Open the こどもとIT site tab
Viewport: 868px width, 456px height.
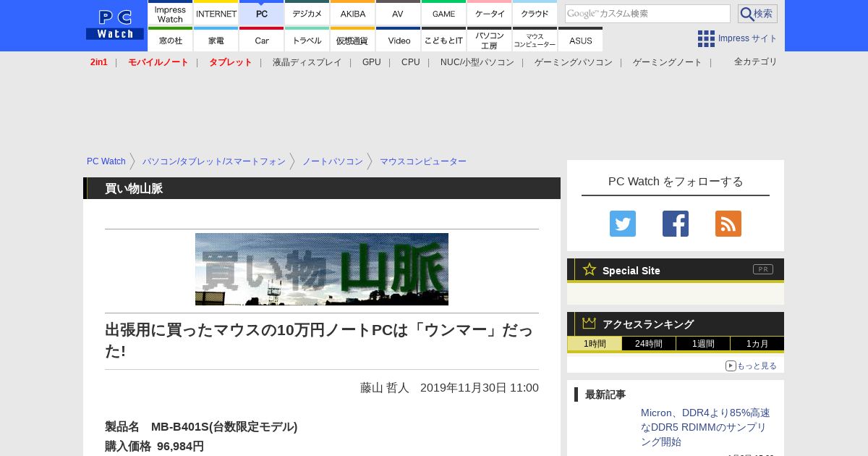coord(443,39)
